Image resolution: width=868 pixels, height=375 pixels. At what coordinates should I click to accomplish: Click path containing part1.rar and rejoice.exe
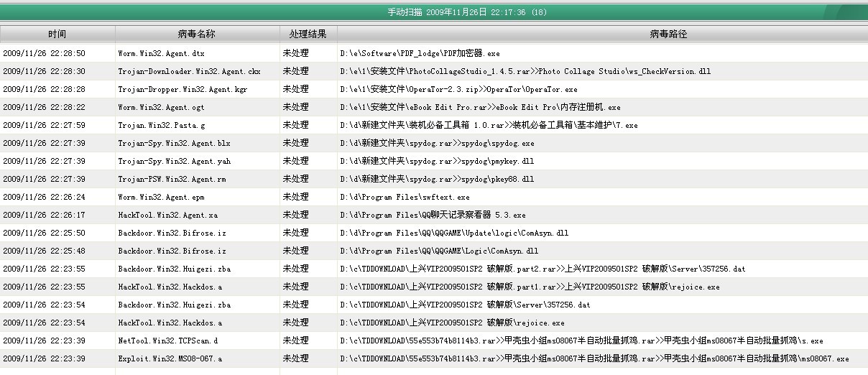coord(530,287)
